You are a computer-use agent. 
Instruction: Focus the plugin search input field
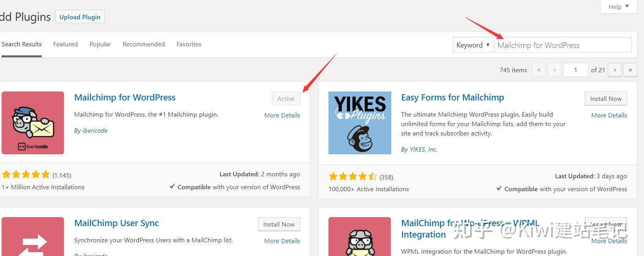[x=563, y=45]
